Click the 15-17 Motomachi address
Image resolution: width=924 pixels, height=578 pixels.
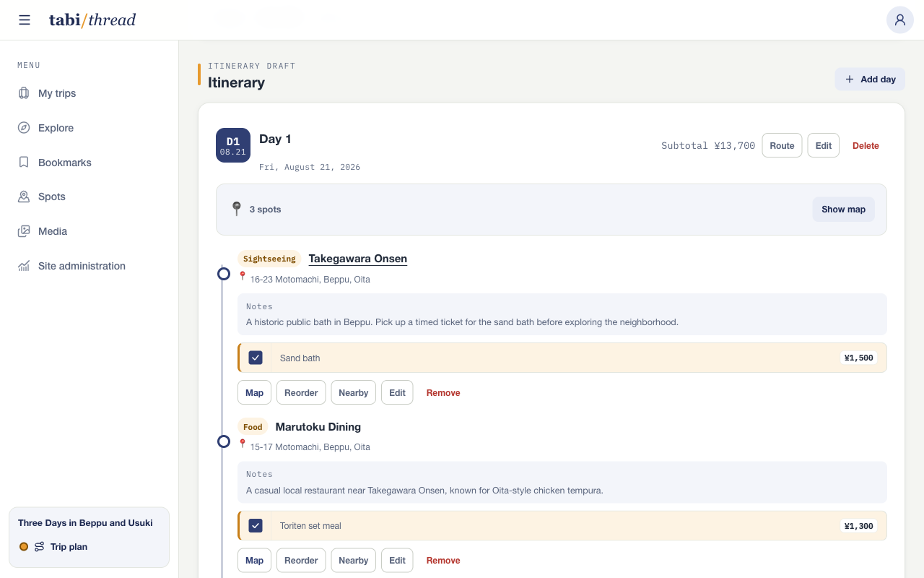(x=310, y=447)
